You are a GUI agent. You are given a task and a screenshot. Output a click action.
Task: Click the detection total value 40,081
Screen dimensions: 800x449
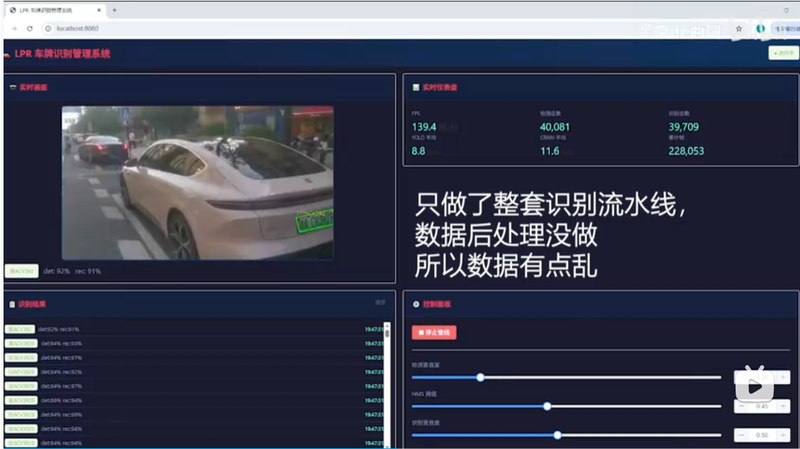(x=555, y=127)
